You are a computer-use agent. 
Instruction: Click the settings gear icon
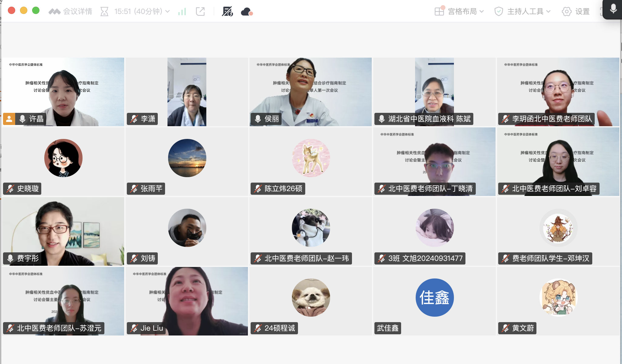click(x=566, y=12)
